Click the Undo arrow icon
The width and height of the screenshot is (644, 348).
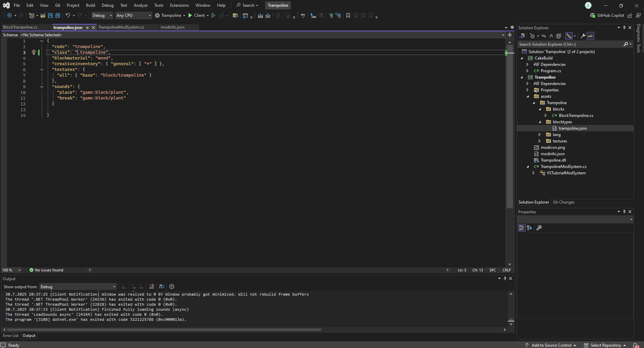(68, 15)
